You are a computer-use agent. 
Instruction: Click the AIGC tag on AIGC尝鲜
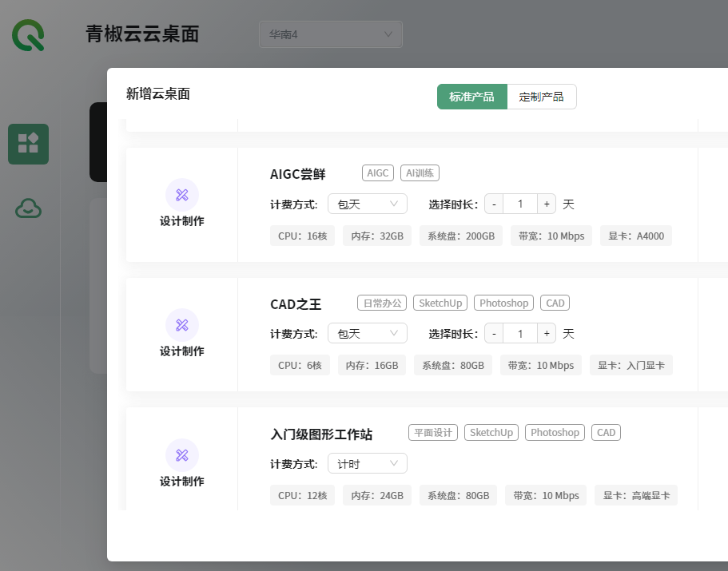click(x=378, y=173)
